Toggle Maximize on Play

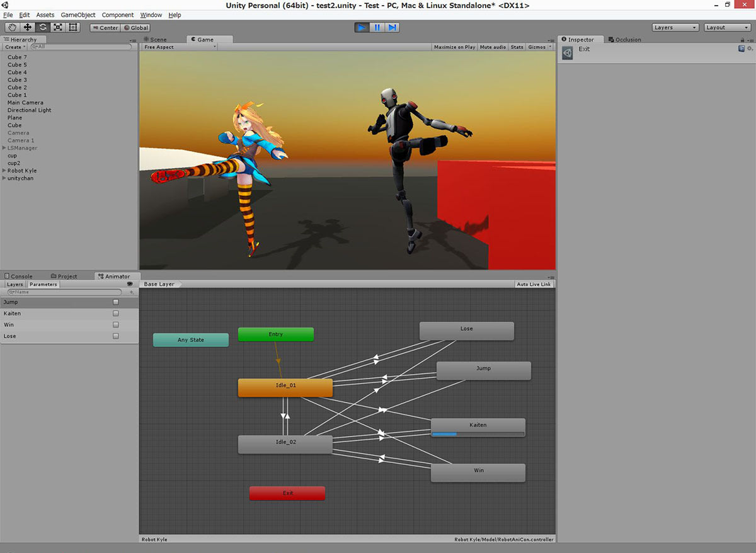point(454,47)
